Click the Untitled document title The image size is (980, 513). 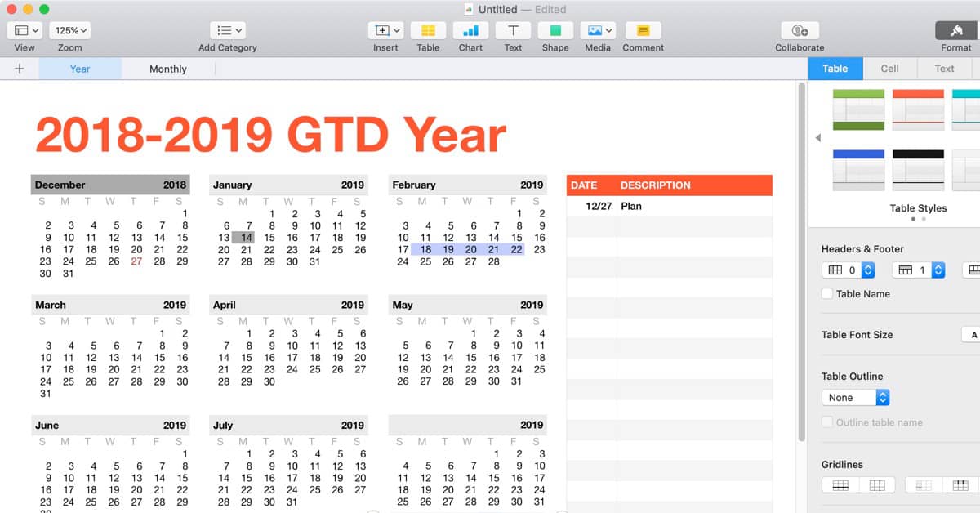(498, 9)
